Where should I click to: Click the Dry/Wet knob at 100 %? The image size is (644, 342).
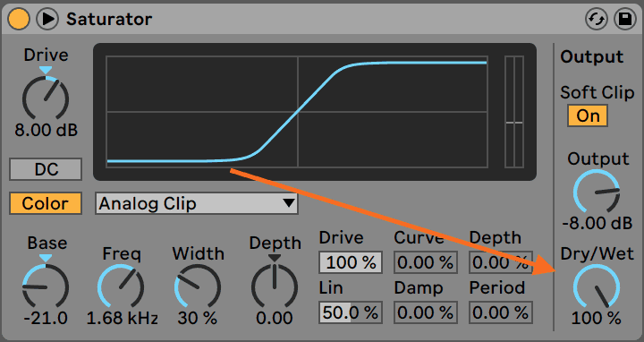pos(597,286)
